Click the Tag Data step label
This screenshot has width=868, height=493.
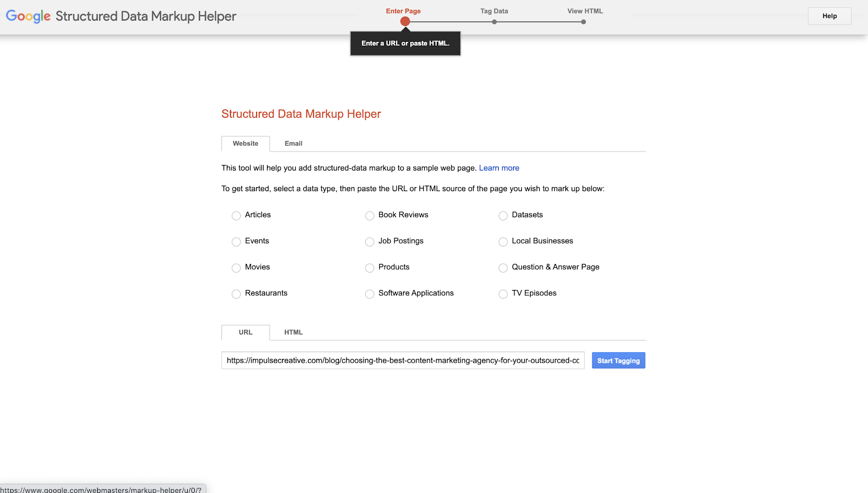pos(494,11)
